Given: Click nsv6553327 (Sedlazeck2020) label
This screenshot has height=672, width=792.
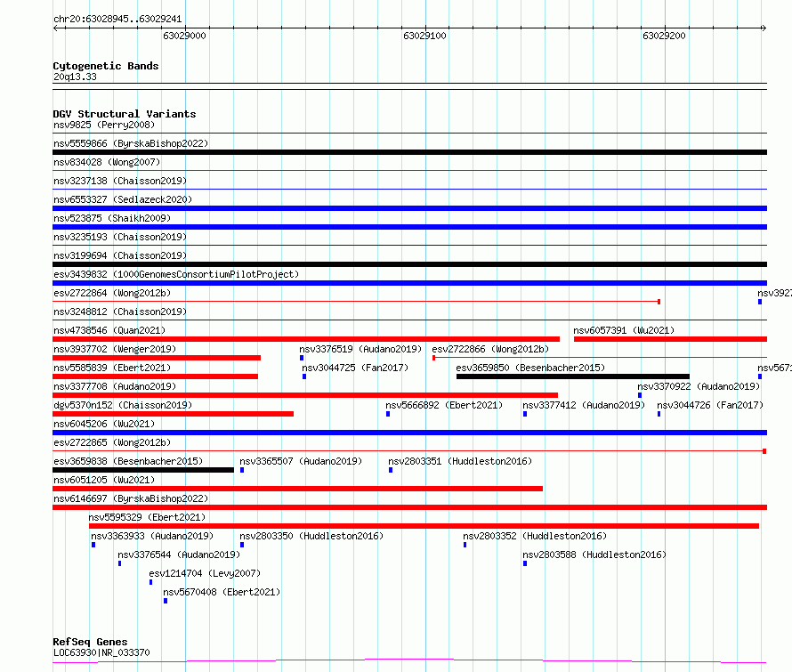Looking at the screenshot, I should coord(123,199).
